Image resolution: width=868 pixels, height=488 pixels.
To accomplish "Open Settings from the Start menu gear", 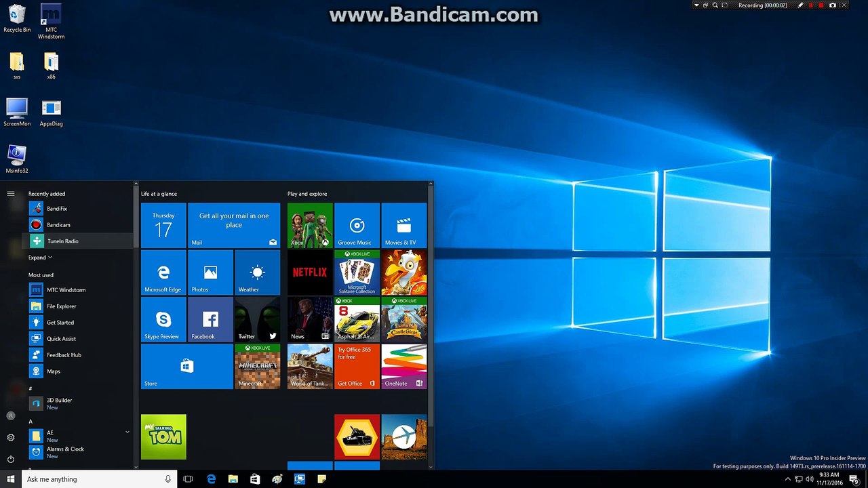I will click(x=11, y=438).
